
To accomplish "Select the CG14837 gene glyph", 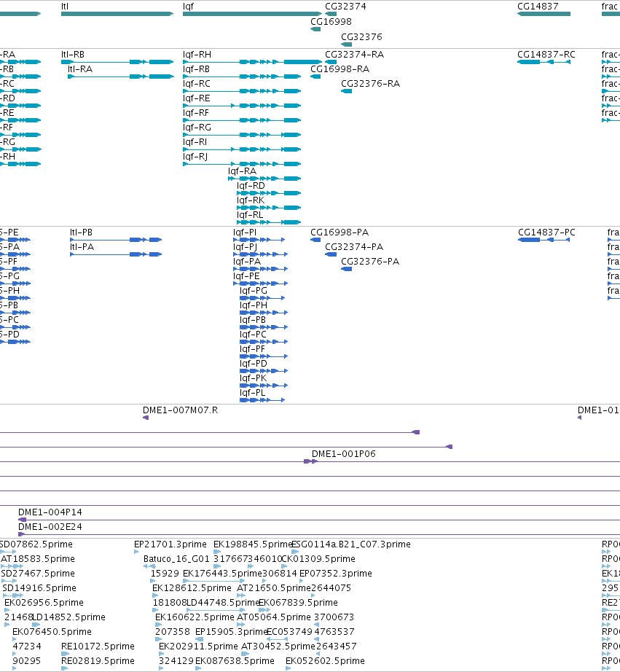I will pyautogui.click(x=544, y=14).
